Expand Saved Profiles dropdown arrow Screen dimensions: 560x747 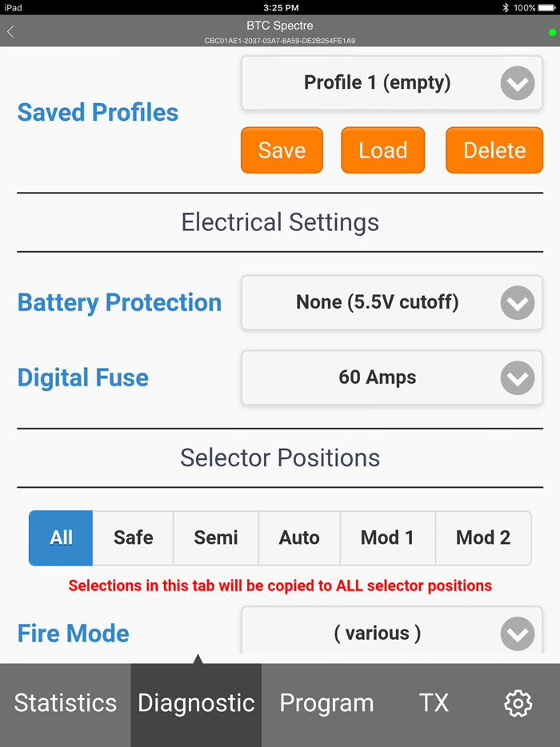tap(517, 83)
